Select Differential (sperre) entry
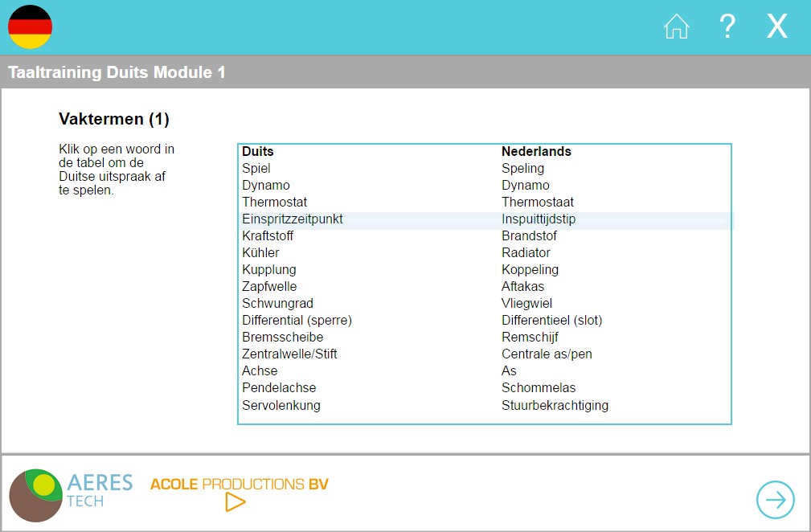 297,321
